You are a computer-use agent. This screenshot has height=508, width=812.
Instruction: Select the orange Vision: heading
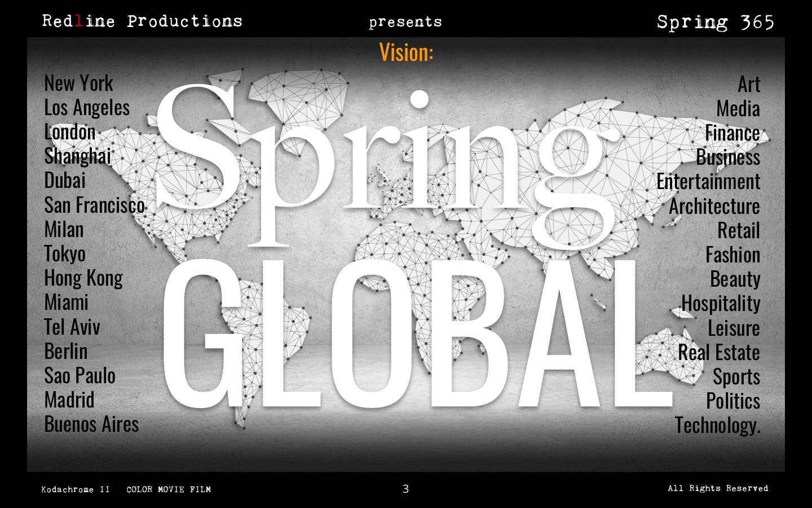[406, 52]
